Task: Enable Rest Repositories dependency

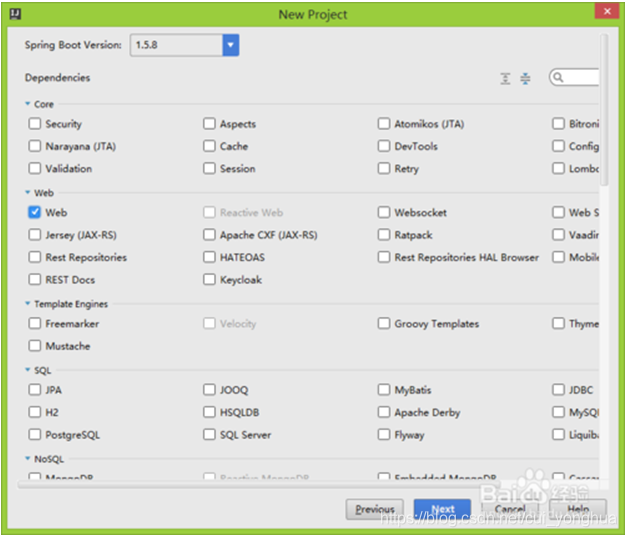Action: click(x=35, y=257)
